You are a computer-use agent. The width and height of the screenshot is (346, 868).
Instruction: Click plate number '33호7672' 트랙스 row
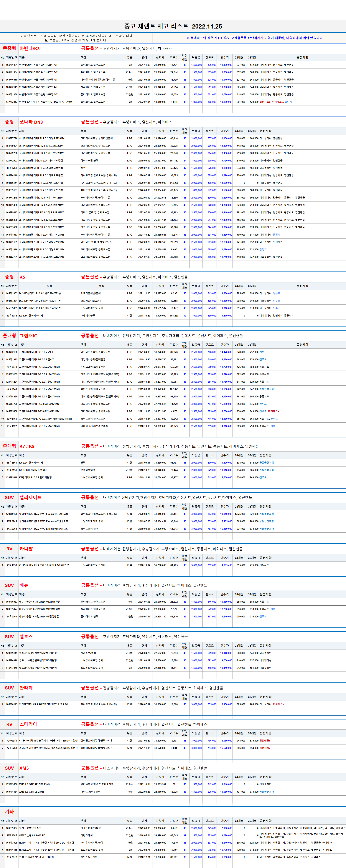[12, 857]
